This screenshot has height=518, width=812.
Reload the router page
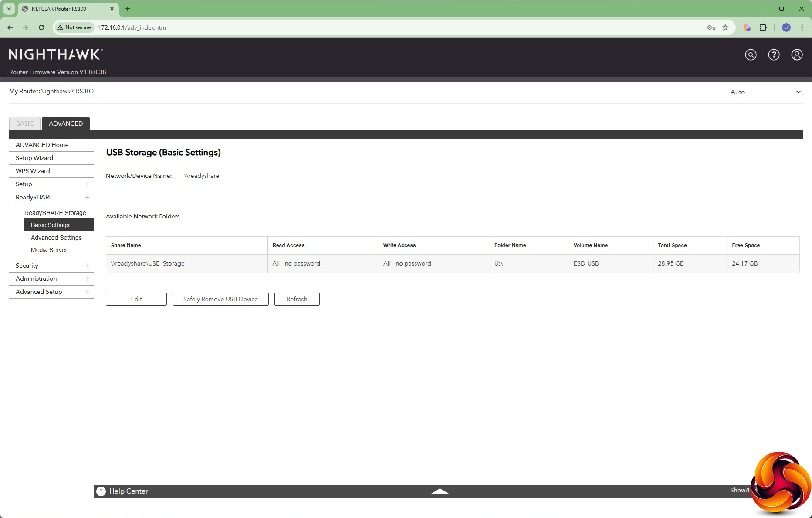tap(41, 27)
